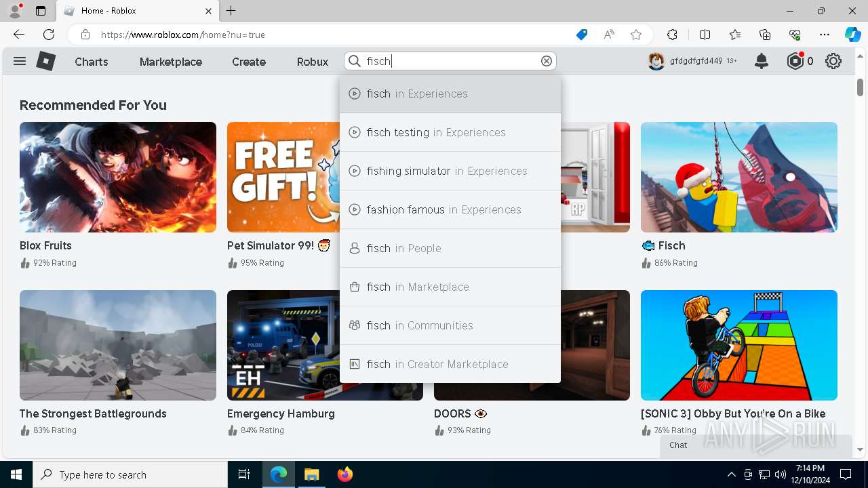Open Emergency Hamburg title link
Screen dimensions: 868x488
point(281,413)
